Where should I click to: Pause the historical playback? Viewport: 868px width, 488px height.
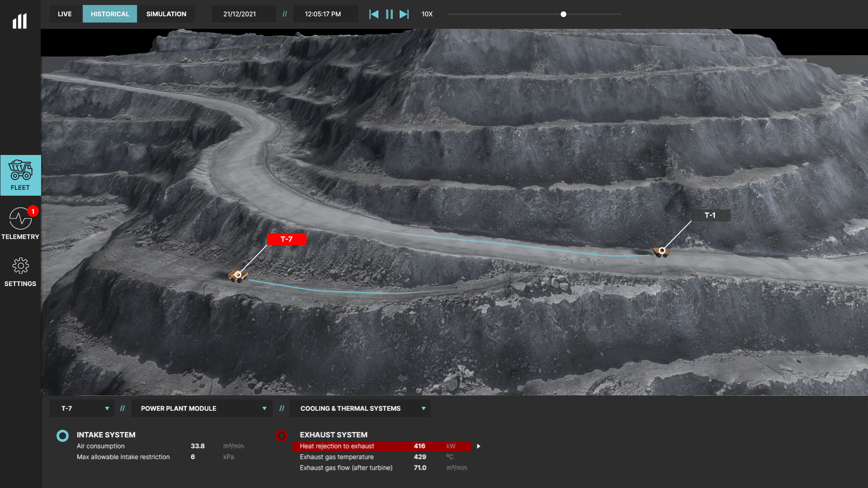tap(389, 14)
